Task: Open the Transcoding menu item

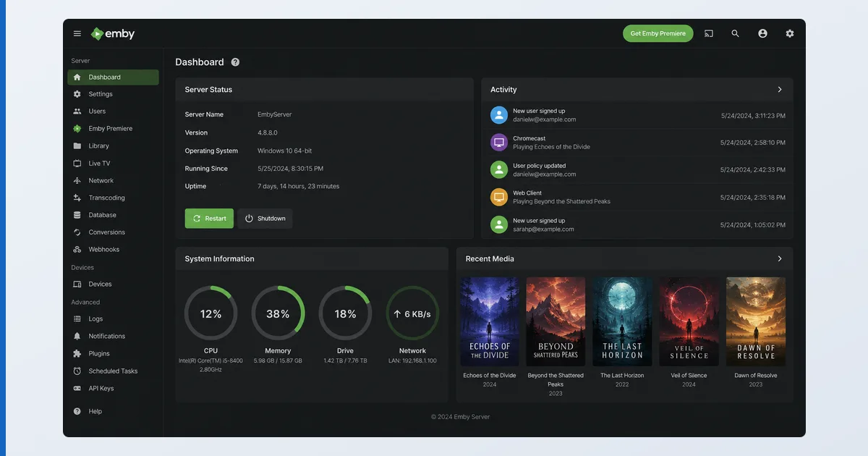Action: [x=113, y=198]
